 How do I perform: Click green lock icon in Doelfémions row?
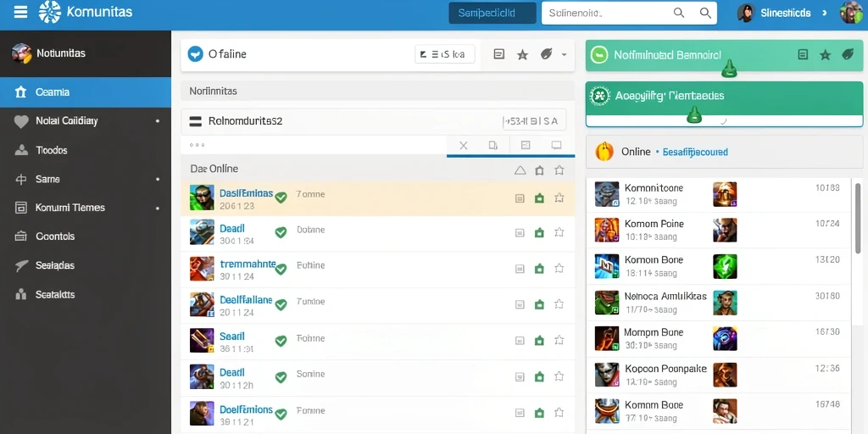point(539,413)
